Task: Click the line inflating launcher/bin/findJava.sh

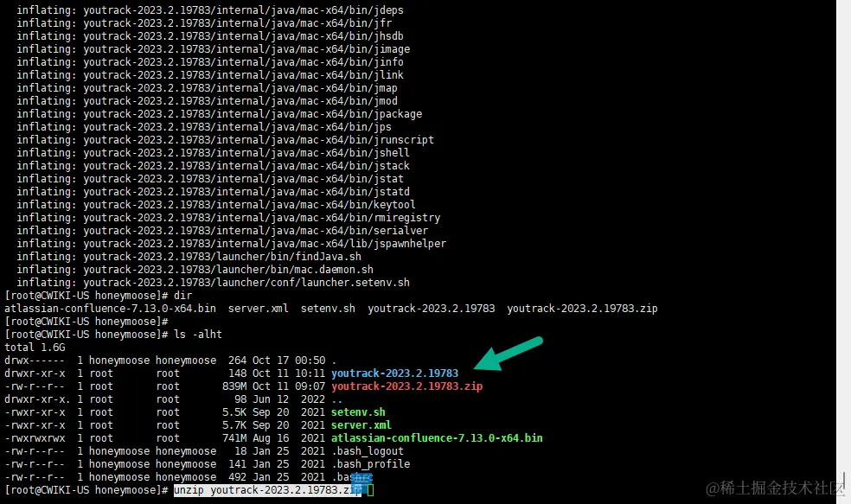Action: (x=189, y=257)
